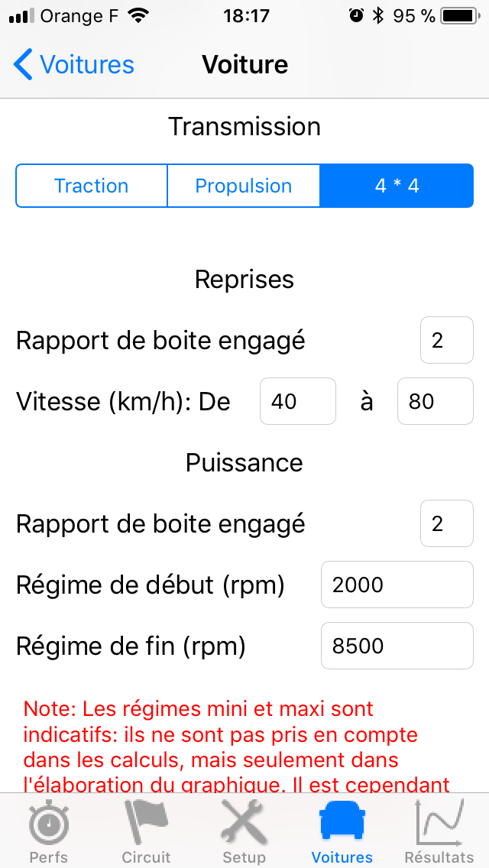Tap the back chevron at top left
The width and height of the screenshot is (489, 868).
coord(23,65)
